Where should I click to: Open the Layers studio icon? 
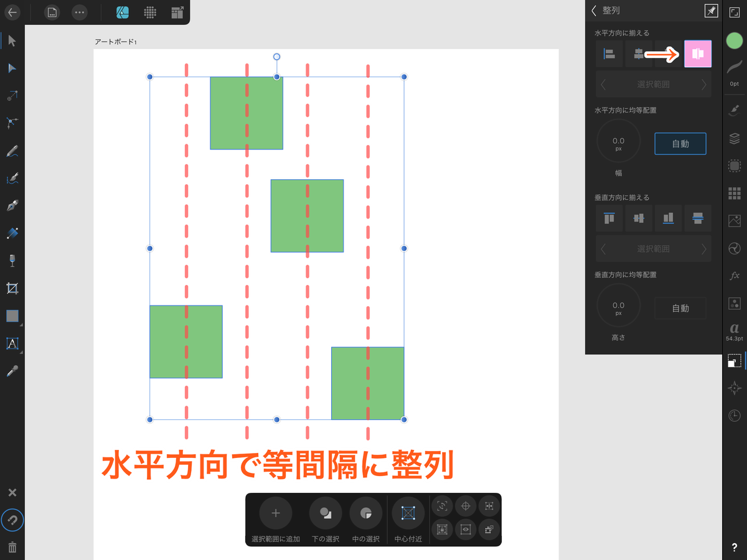point(735,138)
